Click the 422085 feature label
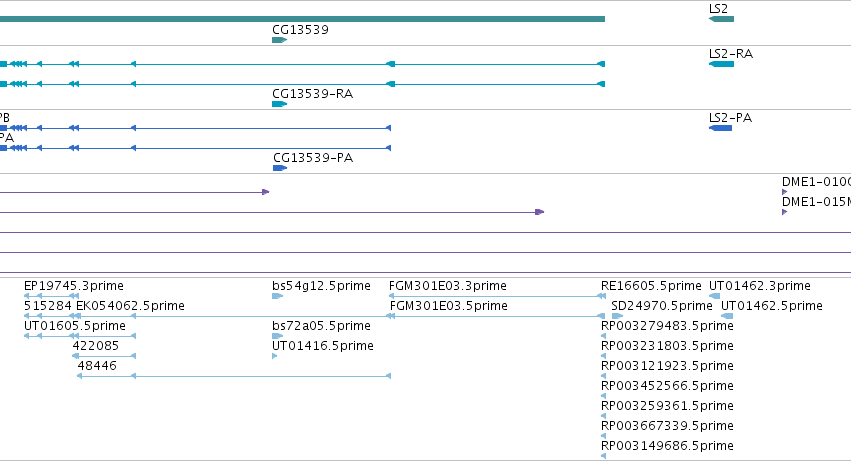 [x=96, y=346]
